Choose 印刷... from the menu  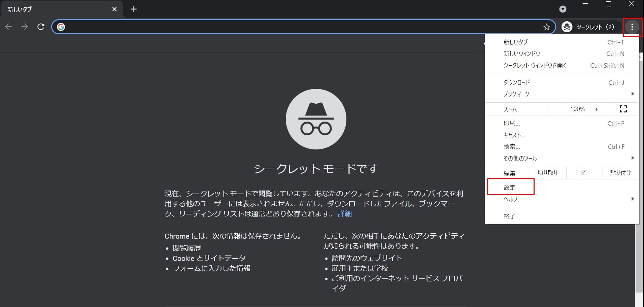pos(562,123)
